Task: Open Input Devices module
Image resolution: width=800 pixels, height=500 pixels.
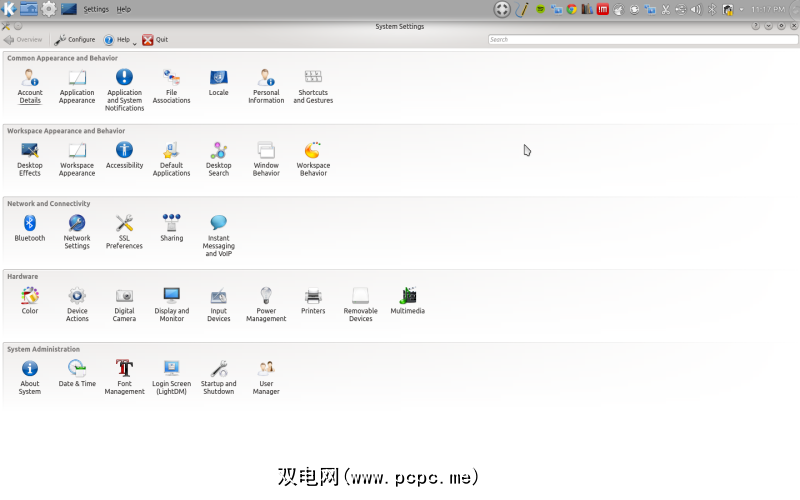Action: coord(218,305)
